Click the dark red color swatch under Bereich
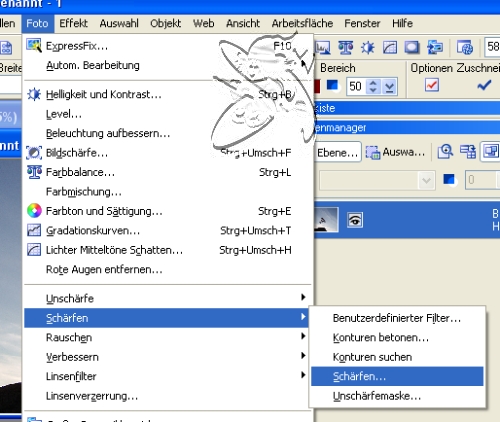 point(317,86)
